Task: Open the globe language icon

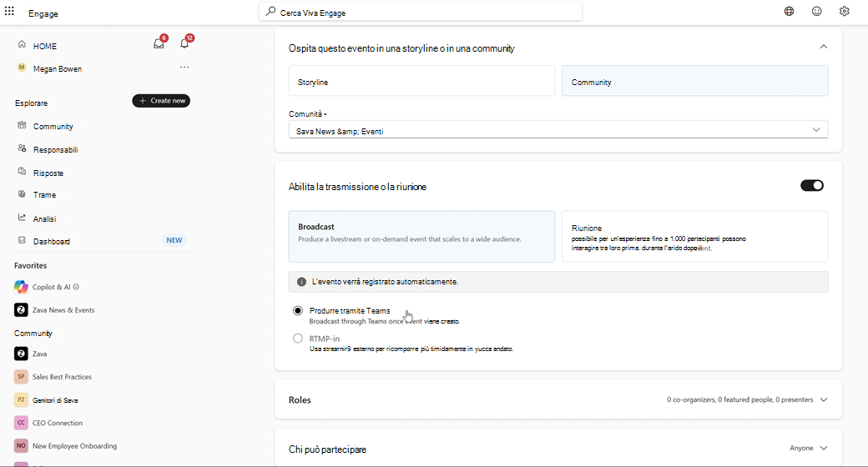Action: [789, 11]
